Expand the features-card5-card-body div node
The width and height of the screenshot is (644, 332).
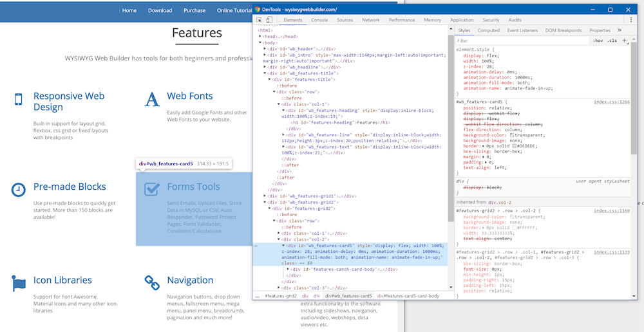tap(289, 269)
